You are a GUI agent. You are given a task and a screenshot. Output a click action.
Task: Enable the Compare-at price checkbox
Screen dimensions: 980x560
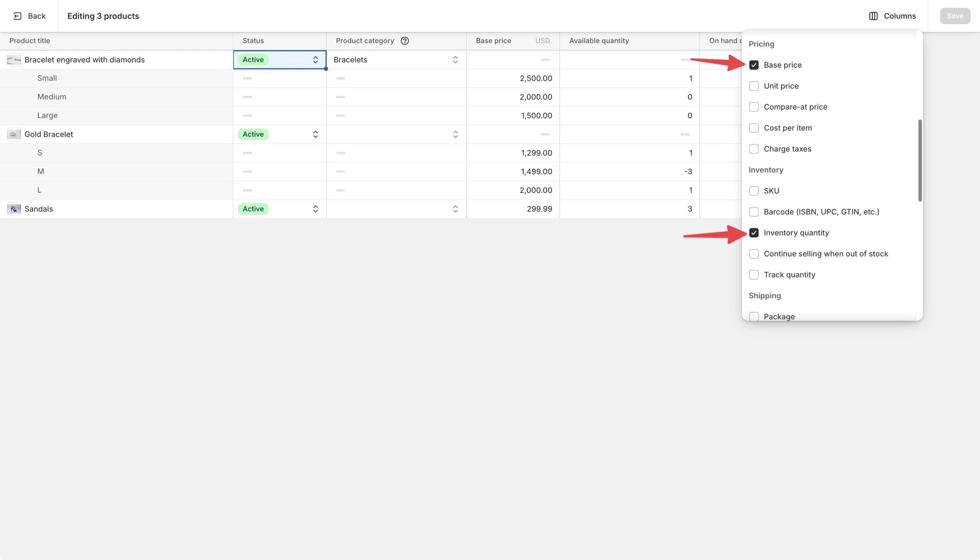(754, 107)
